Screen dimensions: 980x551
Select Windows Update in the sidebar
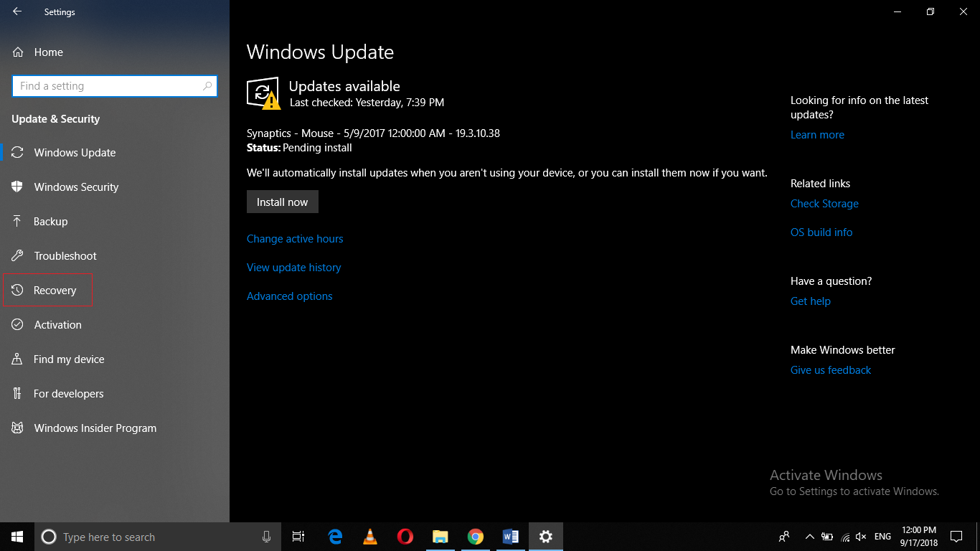pyautogui.click(x=75, y=152)
